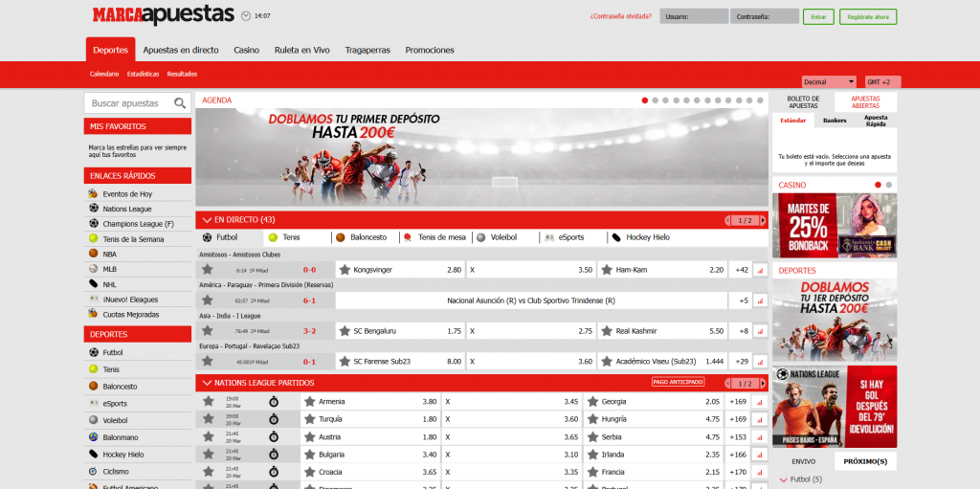The width and height of the screenshot is (980, 489).
Task: Collapse the En Directo (43) section
Action: click(207, 220)
